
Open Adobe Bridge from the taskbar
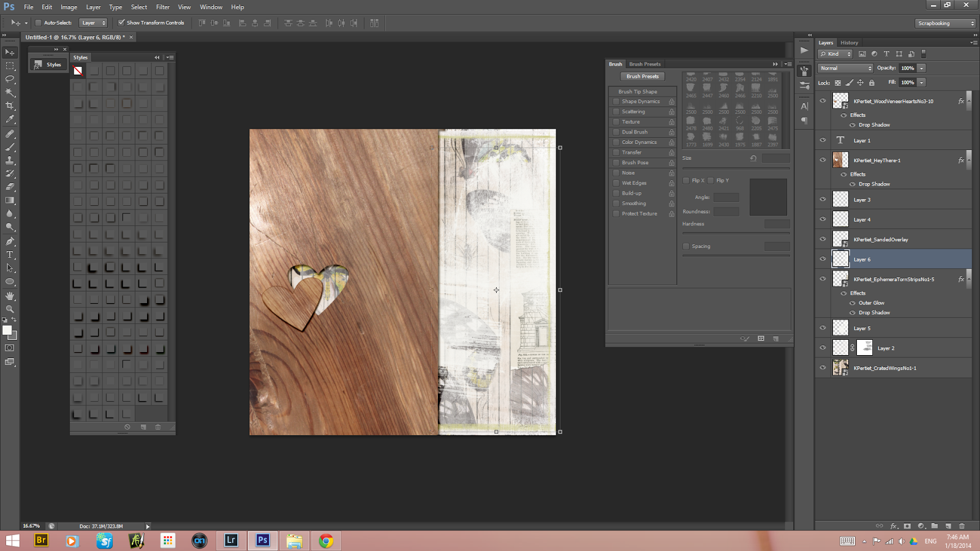[41, 540]
